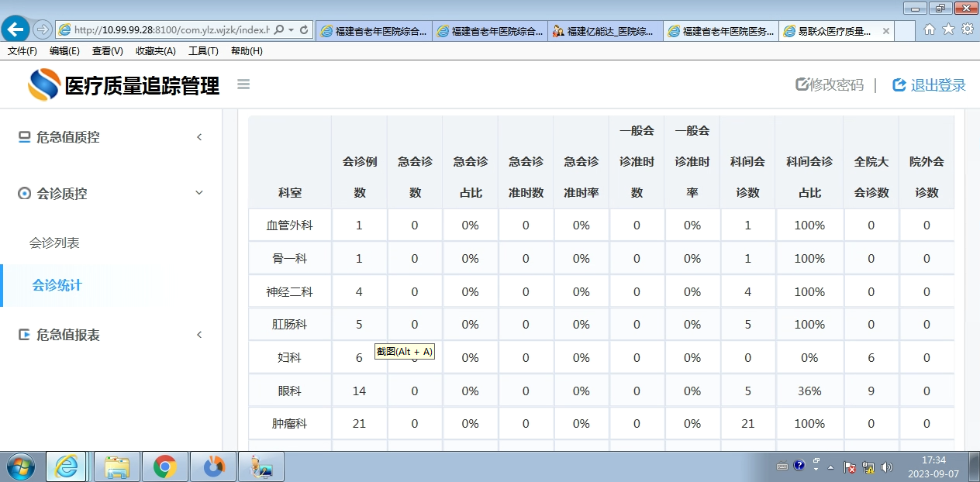Open the 编辑(E) menu
980x482 pixels.
[64, 51]
